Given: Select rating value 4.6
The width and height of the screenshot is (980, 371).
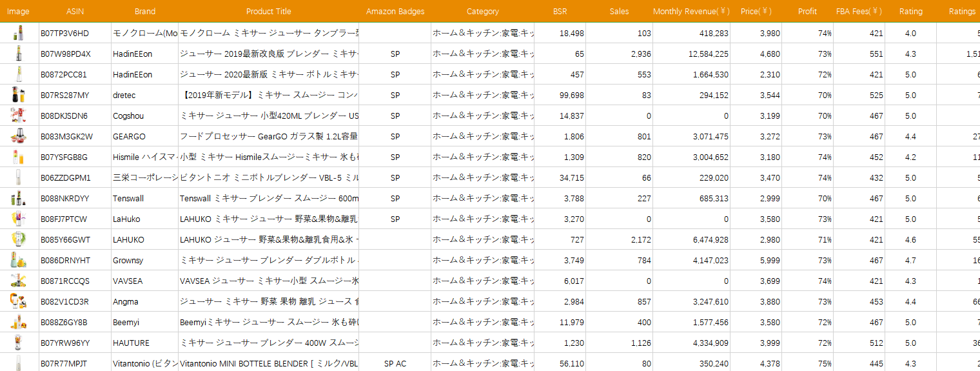Looking at the screenshot, I should (x=910, y=240).
